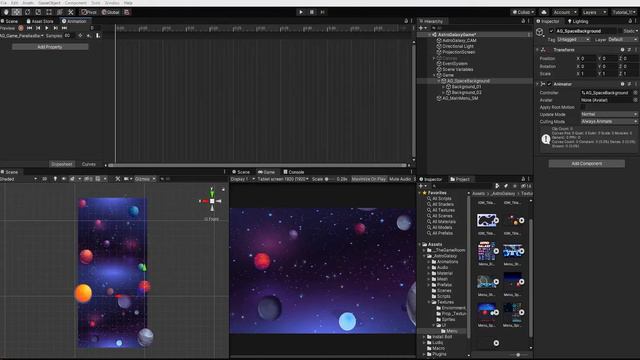The width and height of the screenshot is (640, 360).
Task: Open the Culling Mode dropdown
Action: click(x=609, y=122)
